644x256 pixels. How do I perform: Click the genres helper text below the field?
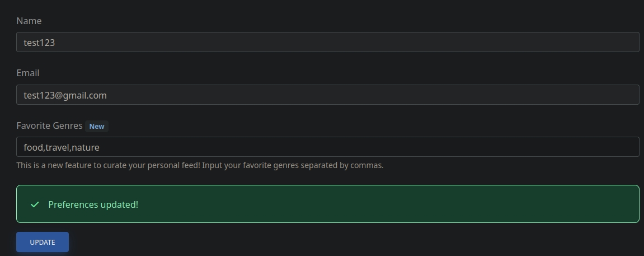(x=200, y=165)
